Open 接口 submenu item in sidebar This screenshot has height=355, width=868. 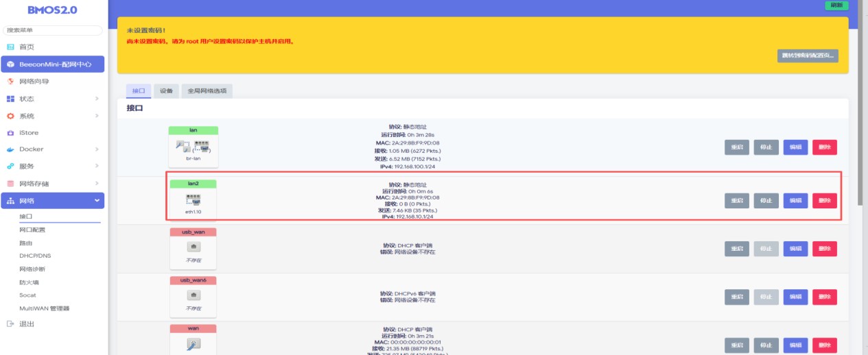(x=25, y=217)
